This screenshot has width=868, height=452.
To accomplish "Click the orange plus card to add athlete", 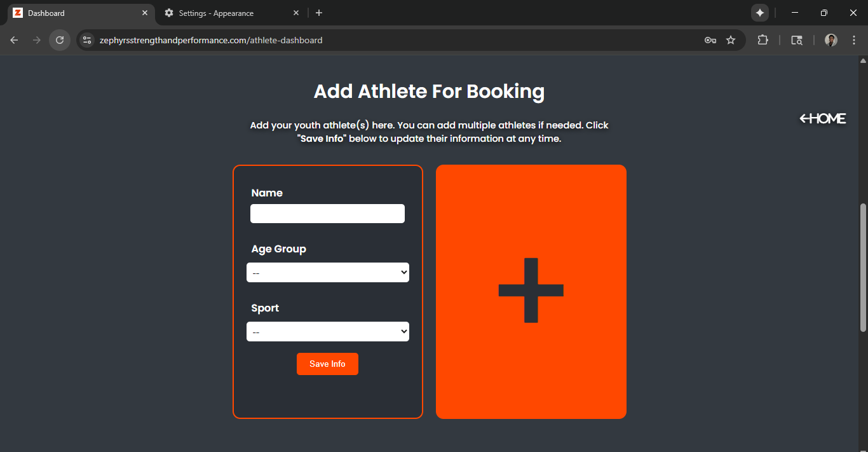I will (531, 291).
